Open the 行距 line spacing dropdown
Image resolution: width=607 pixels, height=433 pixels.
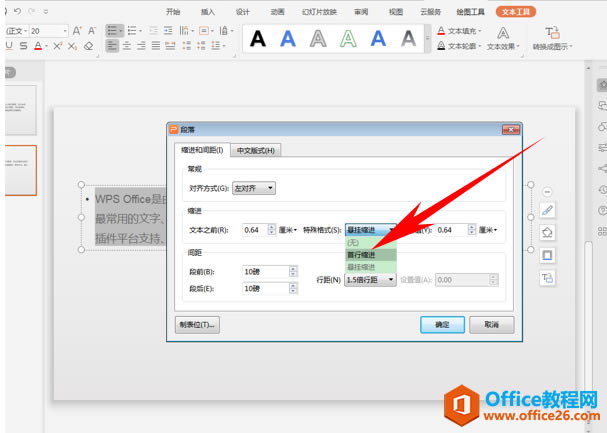tap(370, 280)
